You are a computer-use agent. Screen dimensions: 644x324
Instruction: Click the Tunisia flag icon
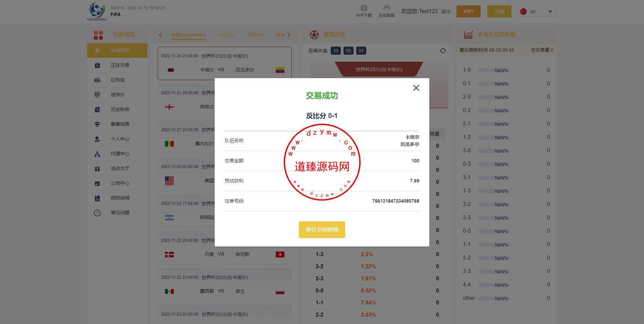click(x=280, y=255)
